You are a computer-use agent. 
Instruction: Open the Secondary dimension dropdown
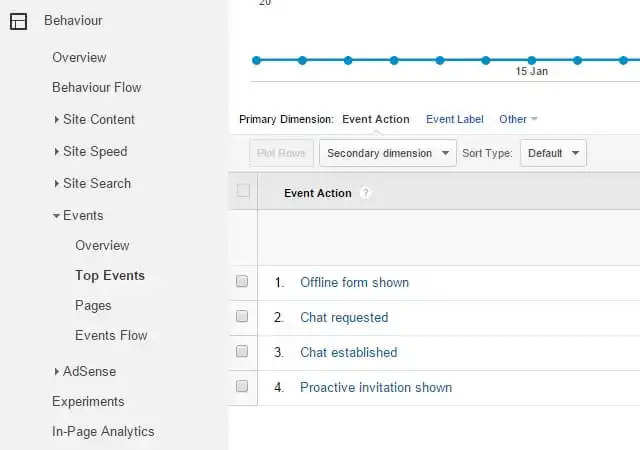(x=387, y=153)
